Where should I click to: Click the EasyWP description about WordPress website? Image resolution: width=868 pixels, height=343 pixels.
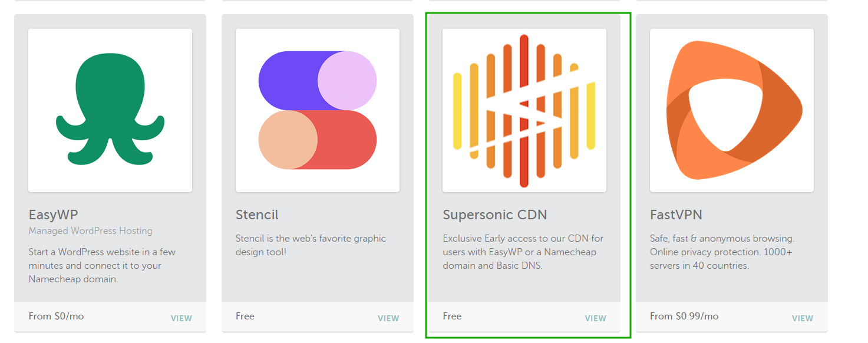[103, 266]
